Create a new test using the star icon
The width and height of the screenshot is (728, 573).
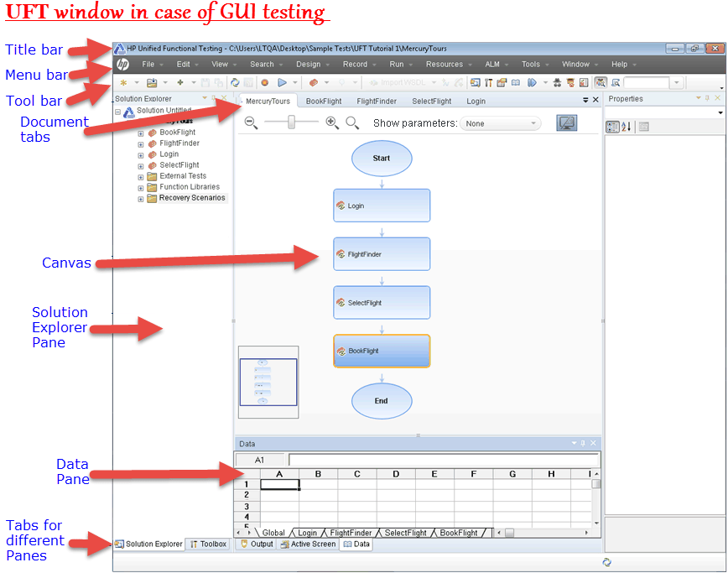click(123, 82)
